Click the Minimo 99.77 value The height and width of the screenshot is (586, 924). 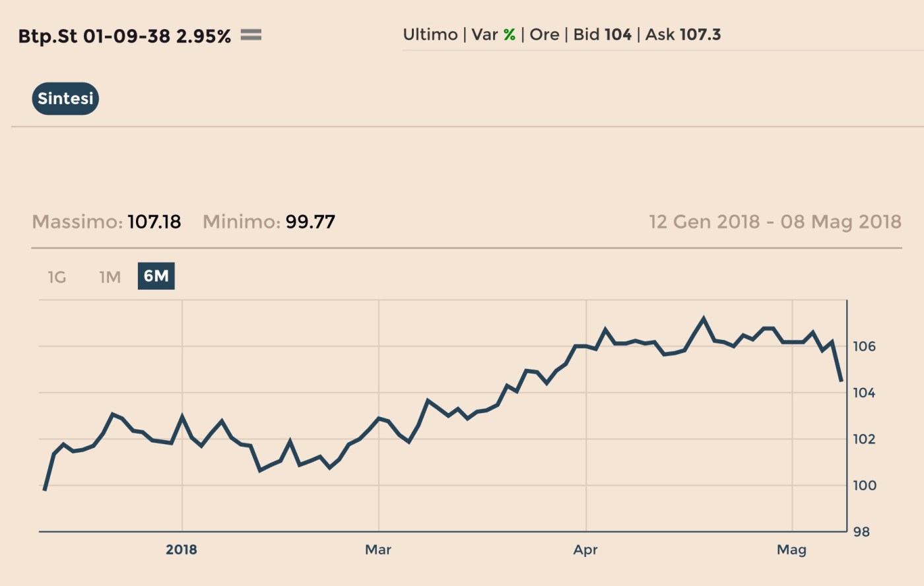[x=310, y=222]
